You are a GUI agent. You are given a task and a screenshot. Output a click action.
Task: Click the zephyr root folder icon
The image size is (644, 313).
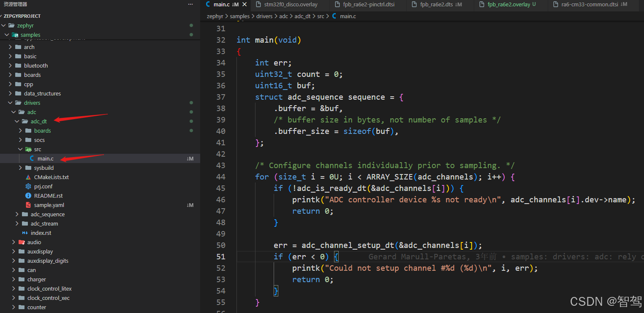pyautogui.click(x=11, y=26)
